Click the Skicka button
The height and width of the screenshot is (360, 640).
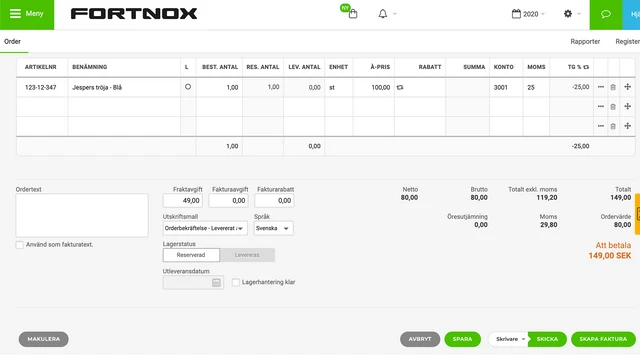pos(547,339)
